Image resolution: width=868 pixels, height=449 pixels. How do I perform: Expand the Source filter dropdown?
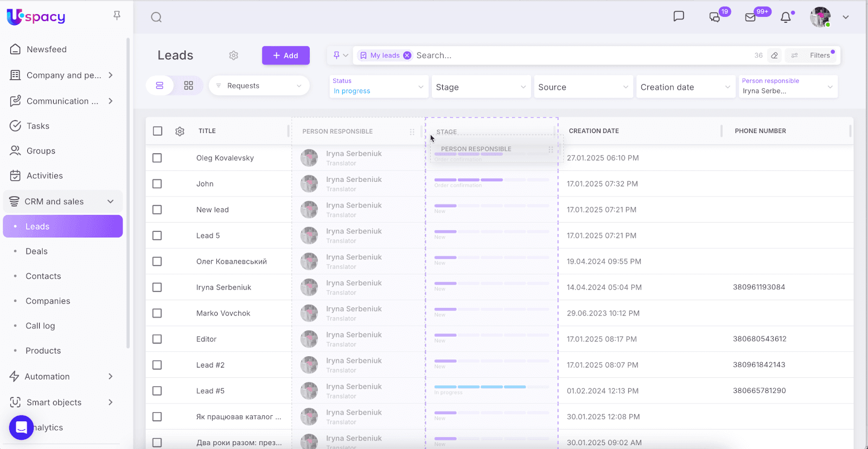tap(583, 87)
